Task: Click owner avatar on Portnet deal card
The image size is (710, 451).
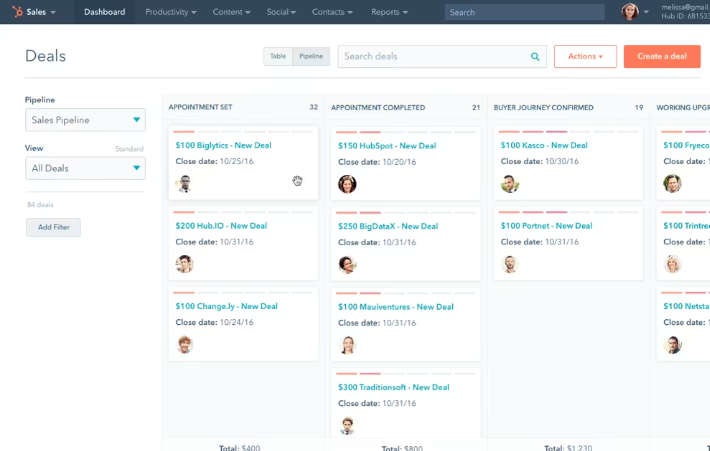Action: 510,264
